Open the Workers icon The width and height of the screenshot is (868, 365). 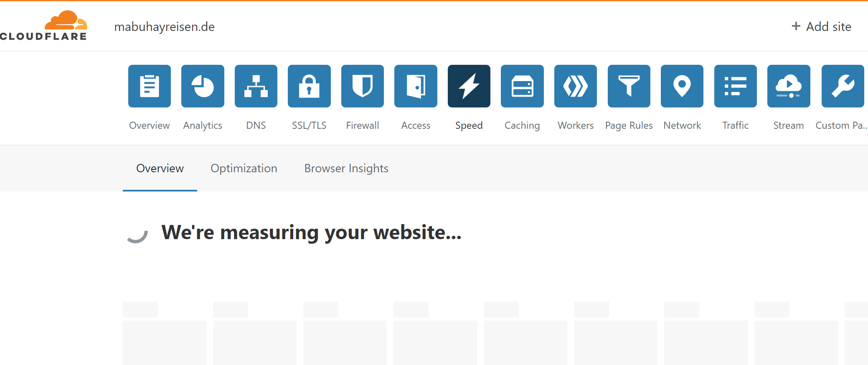tap(576, 86)
